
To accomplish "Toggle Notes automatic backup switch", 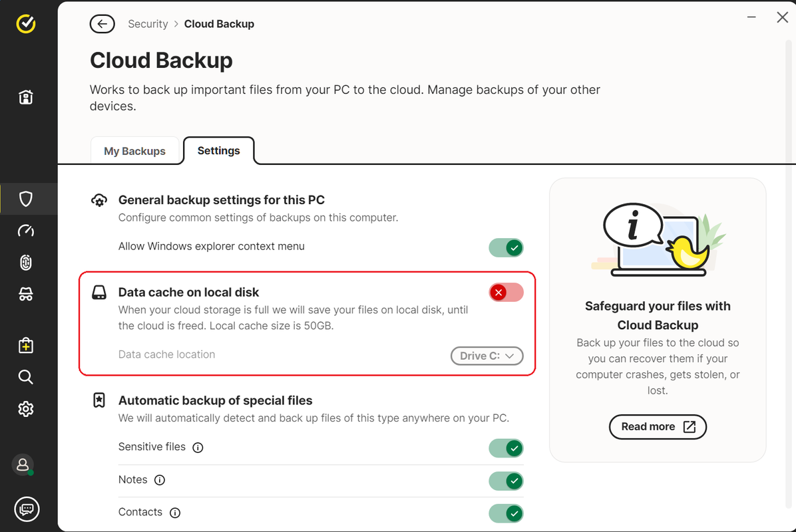I will tap(506, 481).
